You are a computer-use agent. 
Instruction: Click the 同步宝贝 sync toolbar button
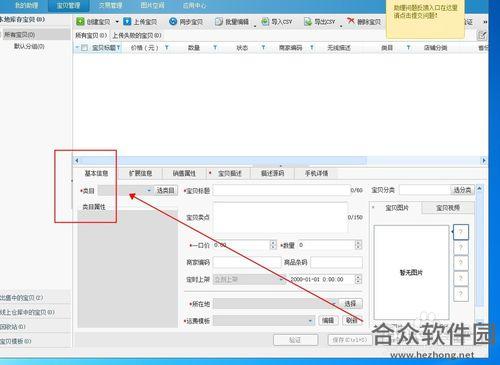point(186,22)
